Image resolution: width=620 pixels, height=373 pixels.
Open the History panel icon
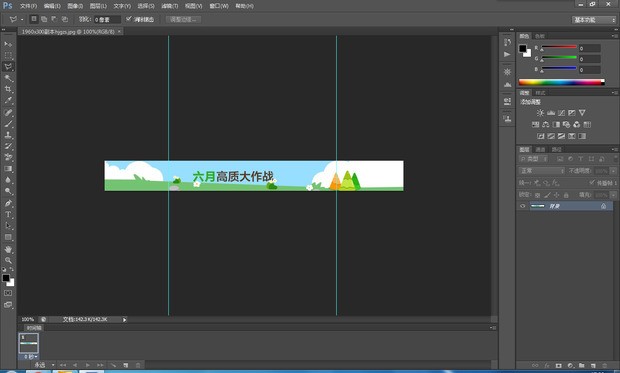[x=507, y=42]
